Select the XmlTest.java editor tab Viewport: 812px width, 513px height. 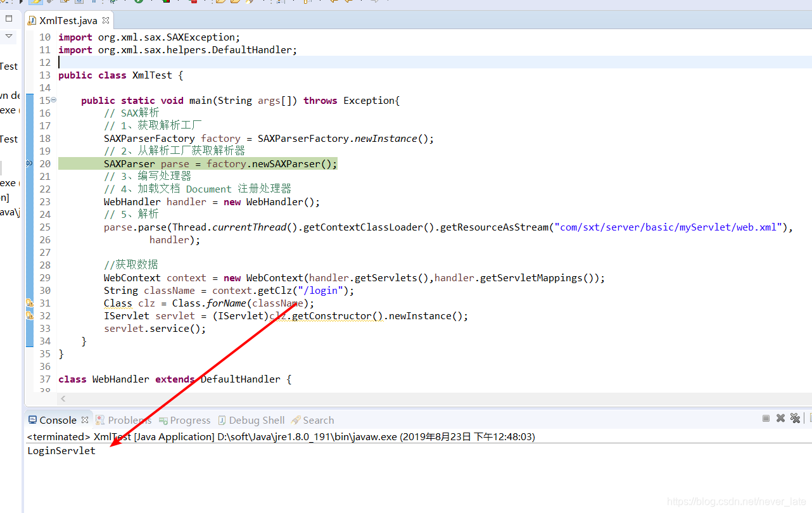click(x=68, y=21)
